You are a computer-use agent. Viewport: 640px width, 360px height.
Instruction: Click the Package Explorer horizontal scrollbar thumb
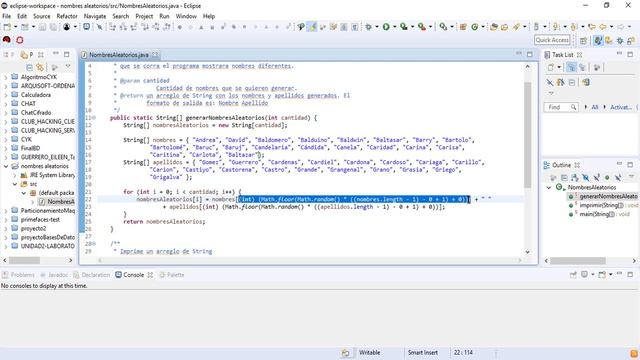pos(24,260)
